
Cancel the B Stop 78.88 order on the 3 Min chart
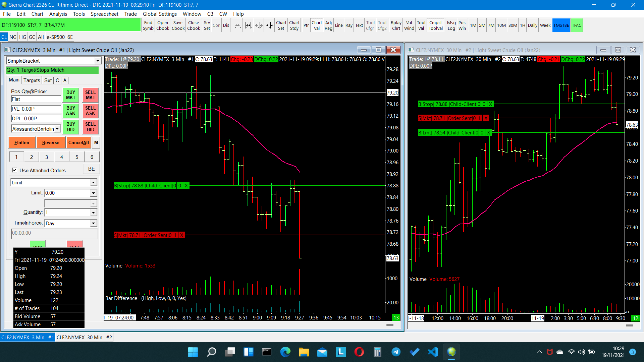click(x=186, y=186)
